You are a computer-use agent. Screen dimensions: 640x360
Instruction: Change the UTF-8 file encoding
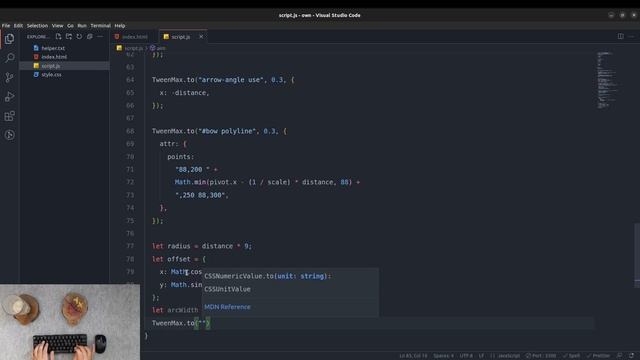(x=466, y=356)
